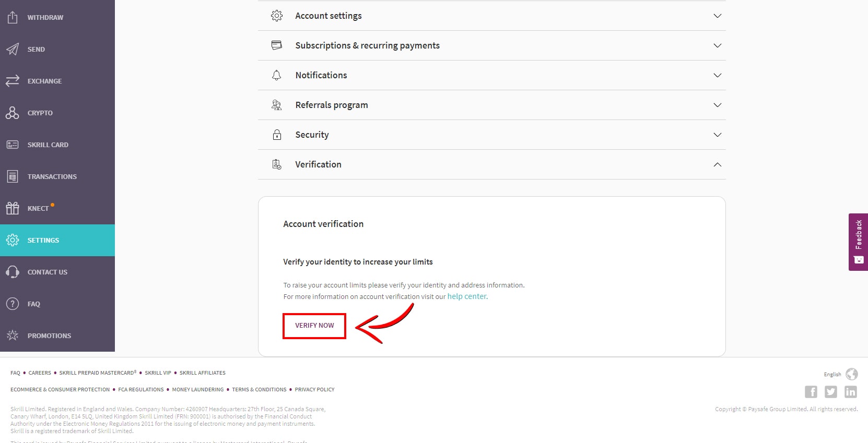
Task: Open the LinkedIn icon in footer
Action: 851,392
